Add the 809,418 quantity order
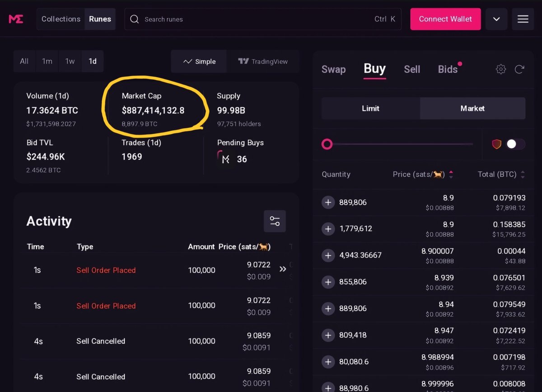The height and width of the screenshot is (392, 542). point(328,335)
